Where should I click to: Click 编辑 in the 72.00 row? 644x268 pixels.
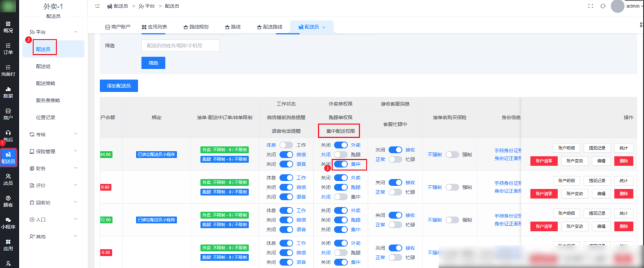coord(601,226)
